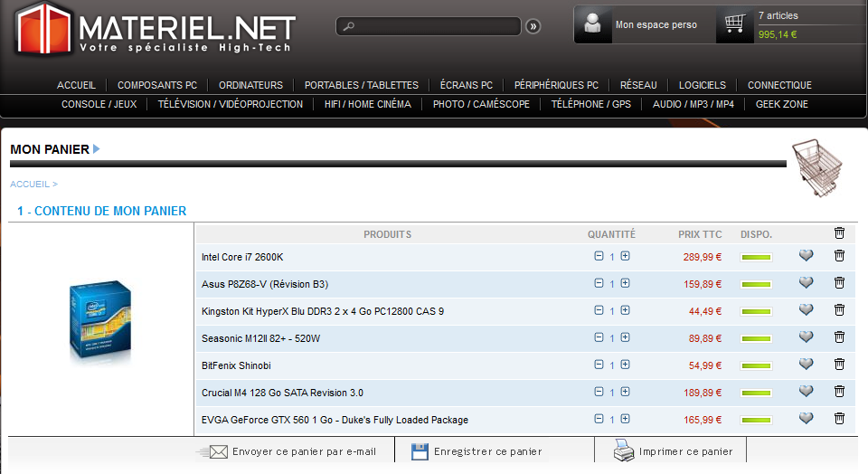Image resolution: width=868 pixels, height=474 pixels.
Task: Click Imprimer ce panier button
Action: point(674,451)
